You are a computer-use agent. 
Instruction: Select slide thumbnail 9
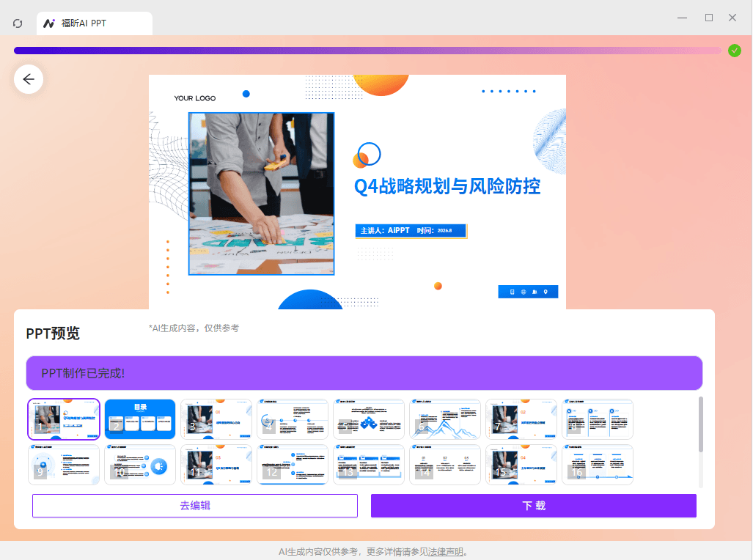(x=64, y=465)
